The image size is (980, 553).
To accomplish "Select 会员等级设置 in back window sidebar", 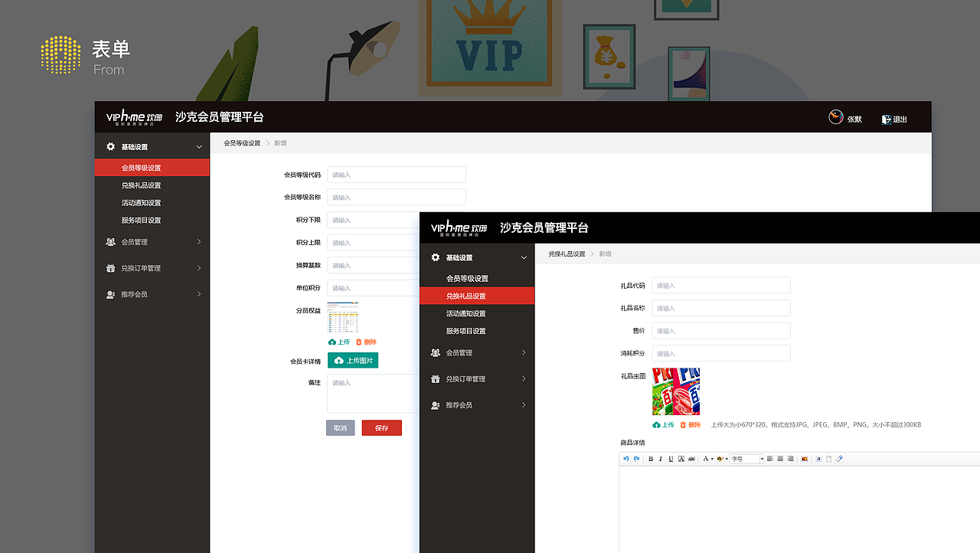I will coord(152,168).
